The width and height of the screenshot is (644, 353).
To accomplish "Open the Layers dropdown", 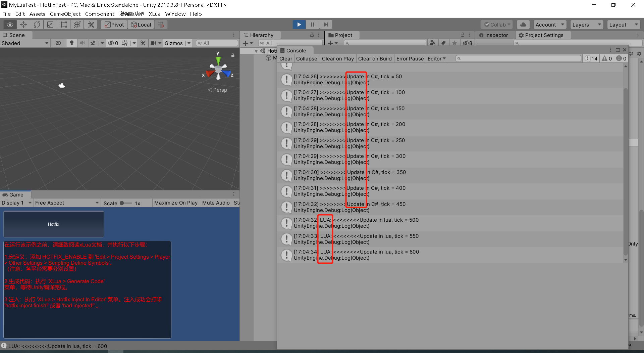I will pyautogui.click(x=587, y=25).
